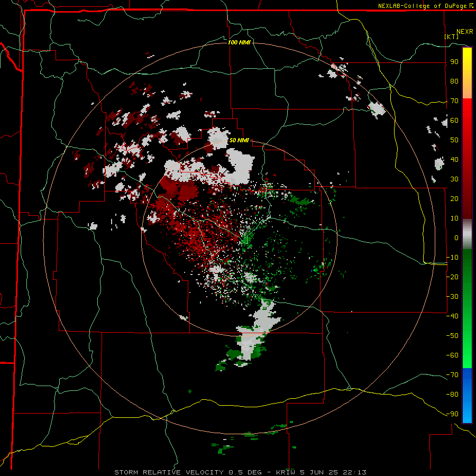Click the 5 JUN 25 date text
This screenshot has height=476, width=476.
tap(319, 472)
